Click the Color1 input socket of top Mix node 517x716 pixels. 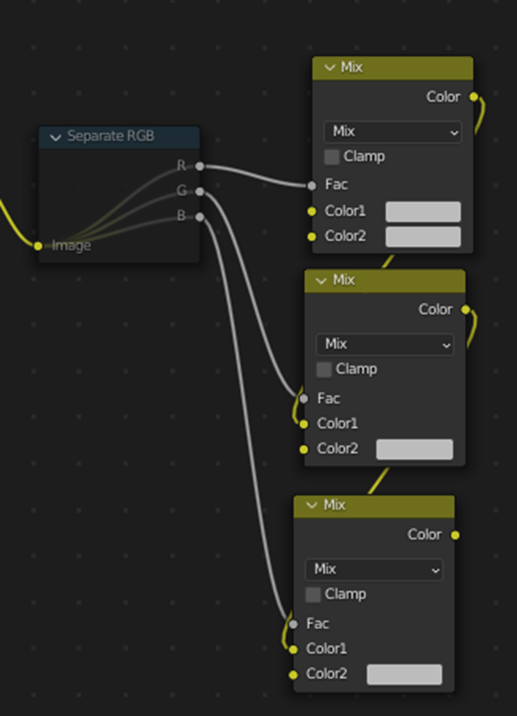(311, 211)
